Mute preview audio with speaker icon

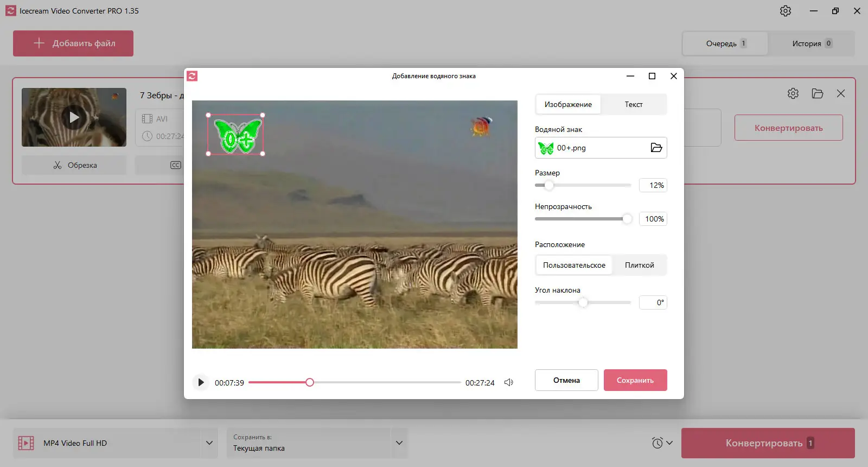click(509, 382)
